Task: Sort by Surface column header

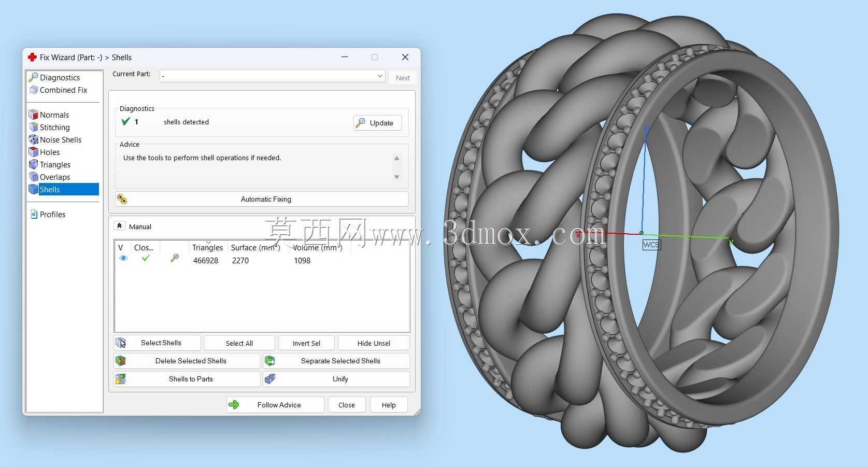Action: 255,248
